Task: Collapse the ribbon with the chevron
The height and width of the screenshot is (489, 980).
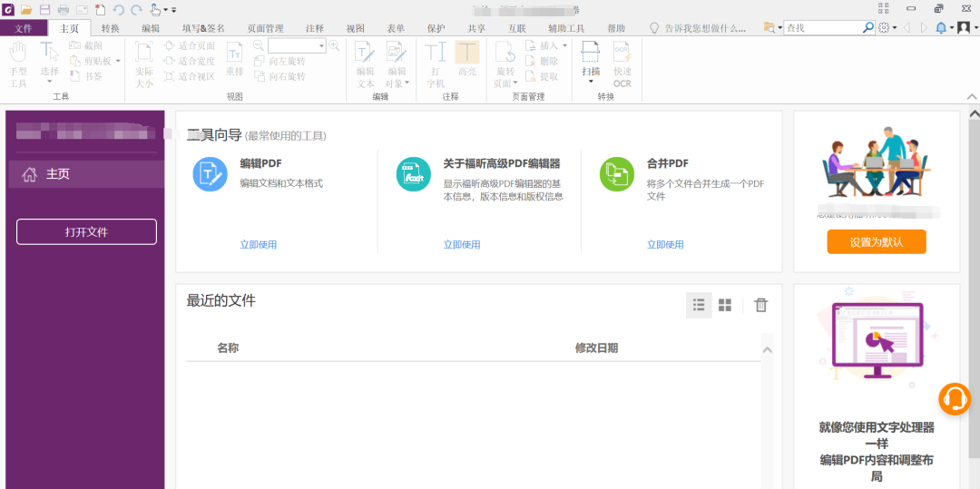Action: pos(972,97)
